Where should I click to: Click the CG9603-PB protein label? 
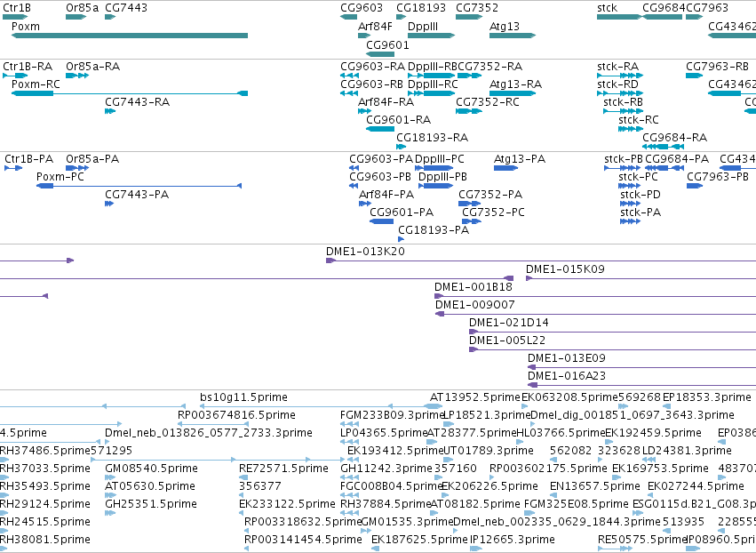pos(380,177)
